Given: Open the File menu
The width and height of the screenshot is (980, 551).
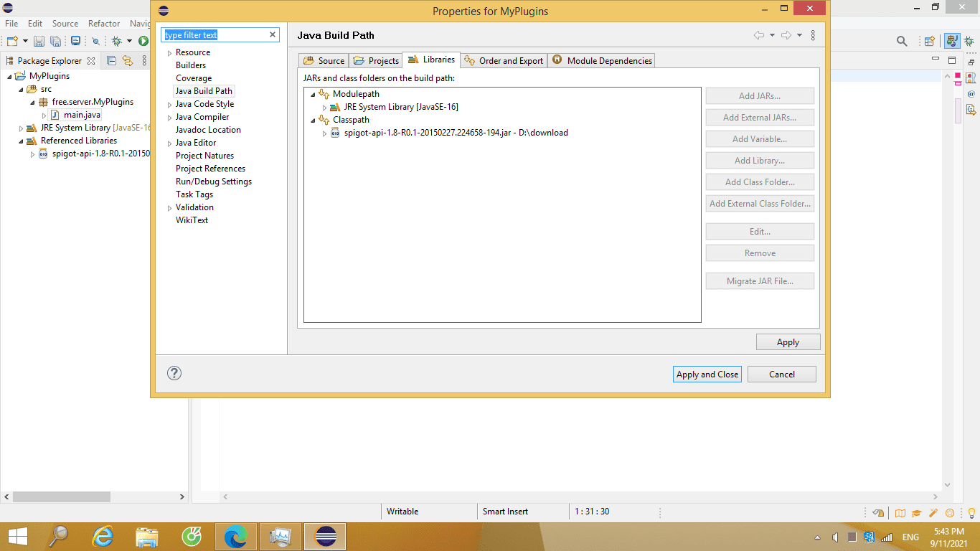Looking at the screenshot, I should (11, 23).
